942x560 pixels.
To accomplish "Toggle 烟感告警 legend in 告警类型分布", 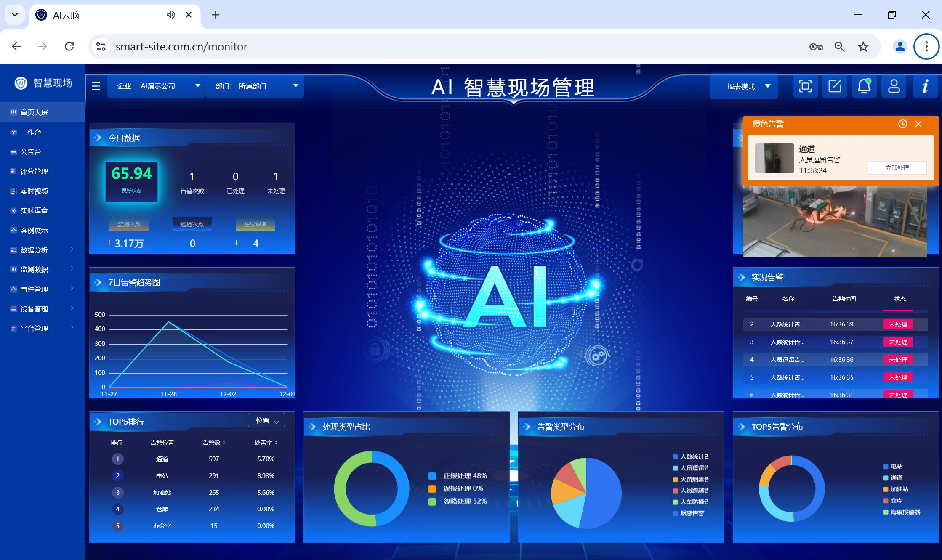I will pyautogui.click(x=689, y=513).
